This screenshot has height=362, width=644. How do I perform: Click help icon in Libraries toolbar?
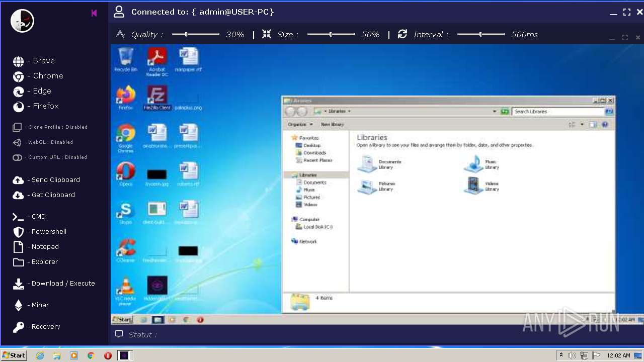[605, 124]
